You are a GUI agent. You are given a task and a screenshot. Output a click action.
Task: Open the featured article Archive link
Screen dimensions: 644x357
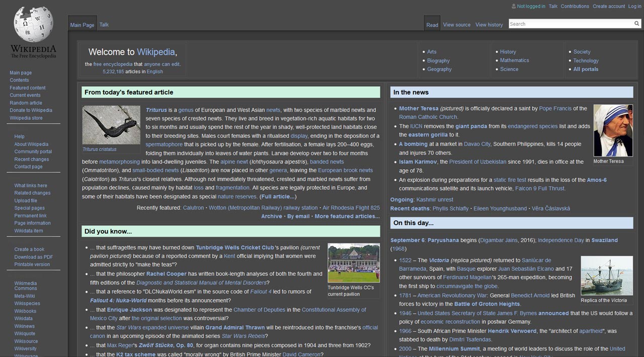click(272, 216)
